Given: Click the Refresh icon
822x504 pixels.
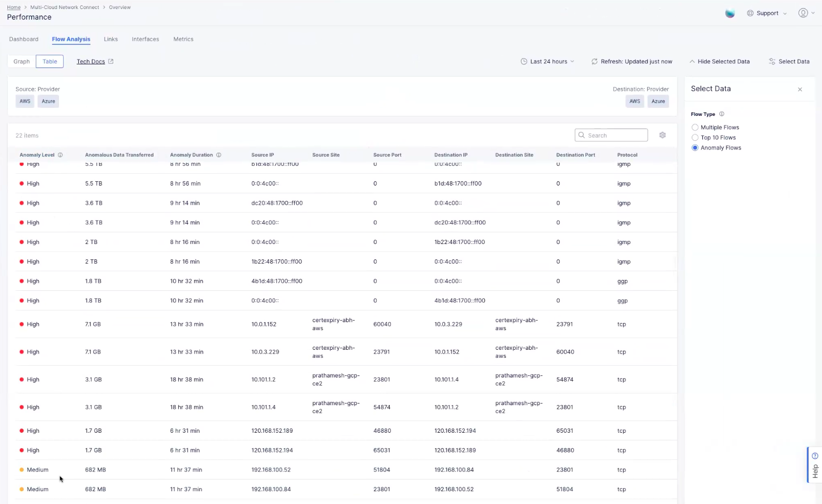Looking at the screenshot, I should coord(594,62).
